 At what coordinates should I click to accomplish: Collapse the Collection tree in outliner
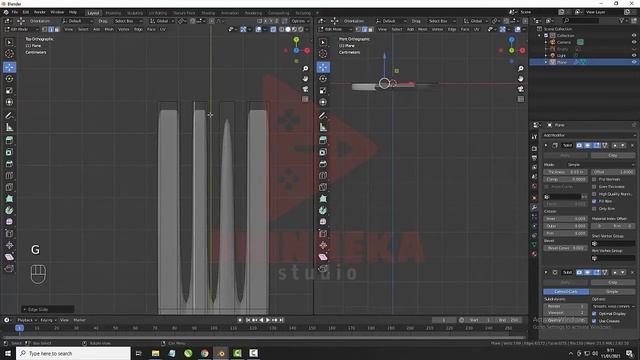[x=540, y=36]
